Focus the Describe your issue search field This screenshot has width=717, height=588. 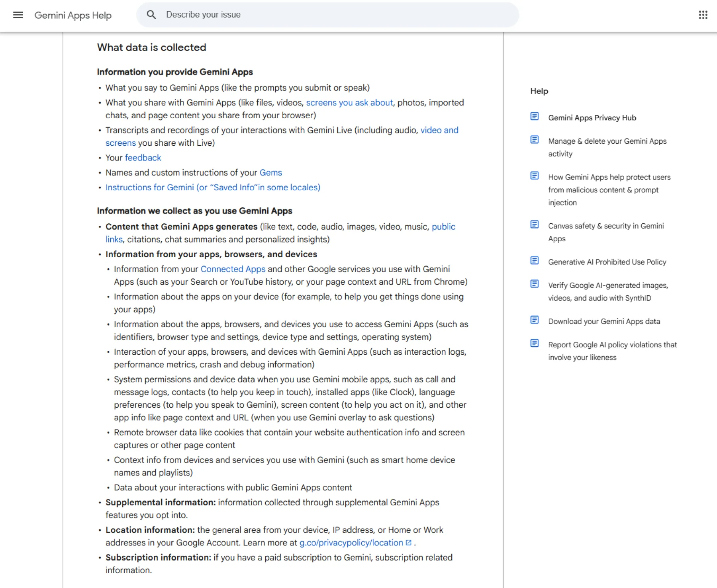tap(327, 15)
